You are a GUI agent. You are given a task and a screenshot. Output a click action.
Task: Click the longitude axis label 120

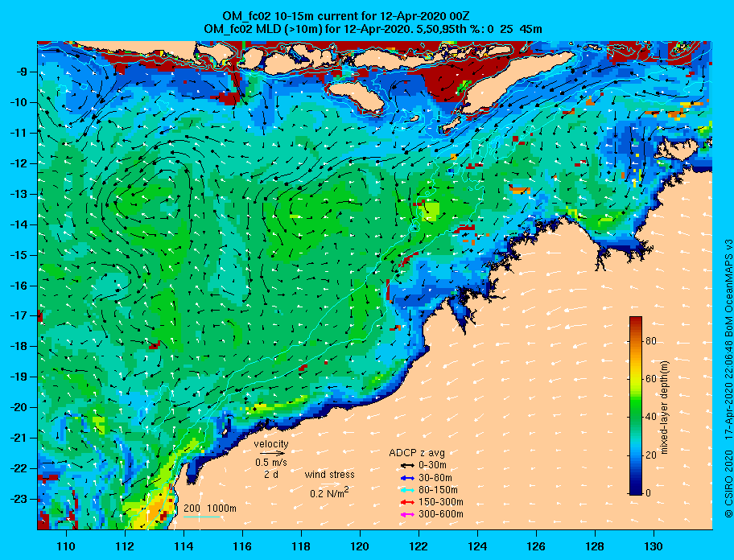[x=360, y=546]
